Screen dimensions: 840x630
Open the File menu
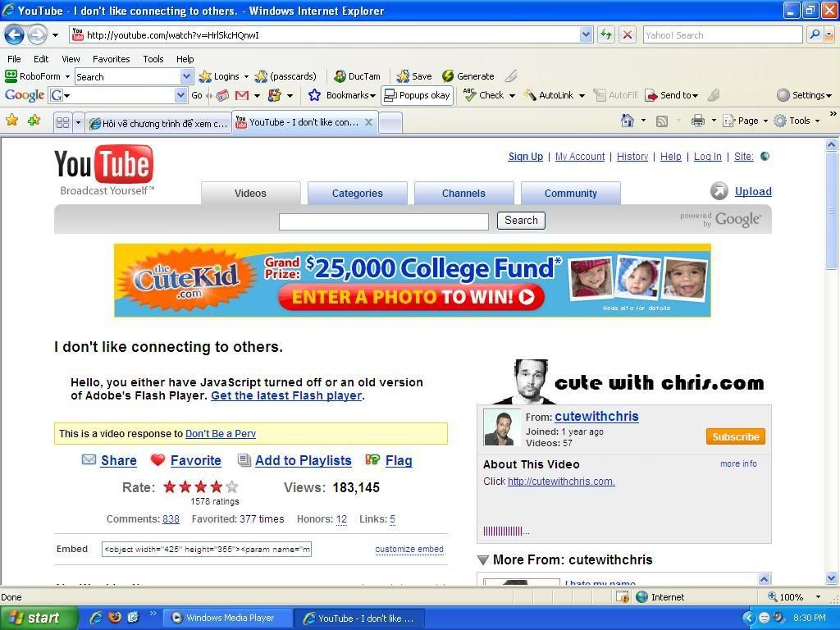(14, 59)
